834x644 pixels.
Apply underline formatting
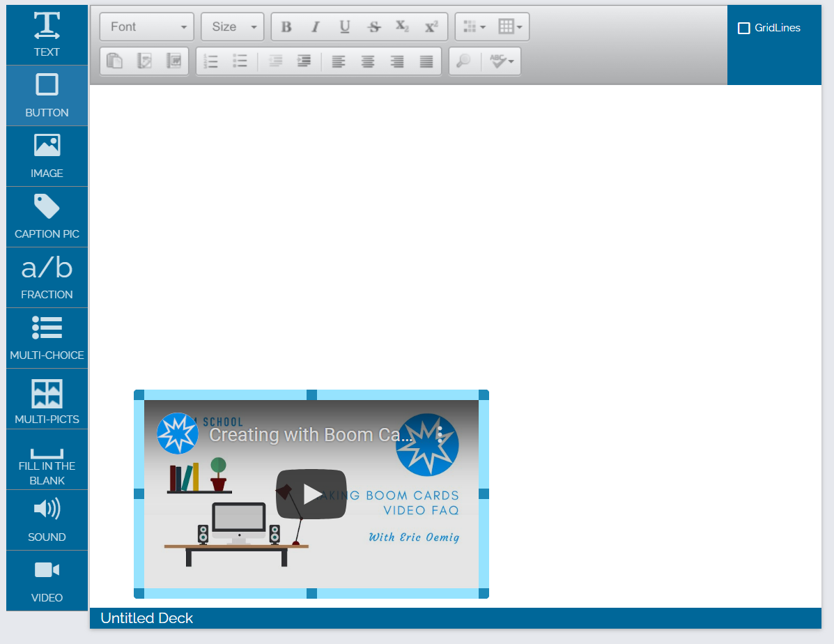[x=345, y=26]
